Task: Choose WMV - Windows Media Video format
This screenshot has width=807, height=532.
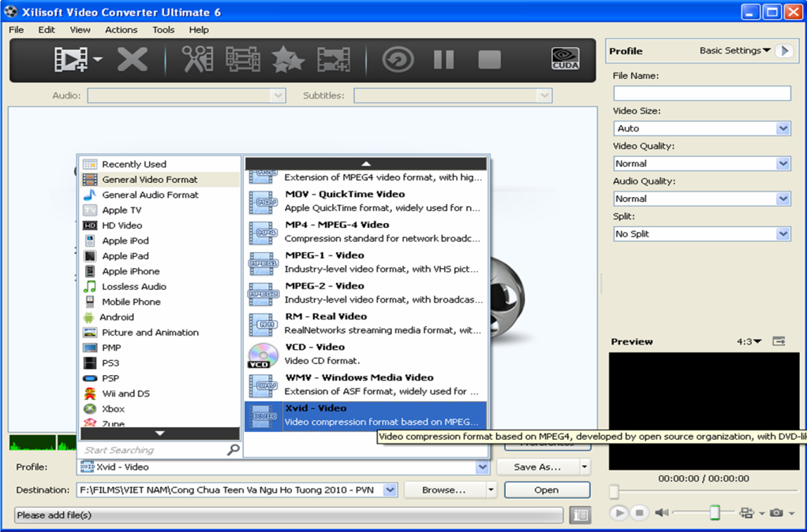Action: point(366,385)
